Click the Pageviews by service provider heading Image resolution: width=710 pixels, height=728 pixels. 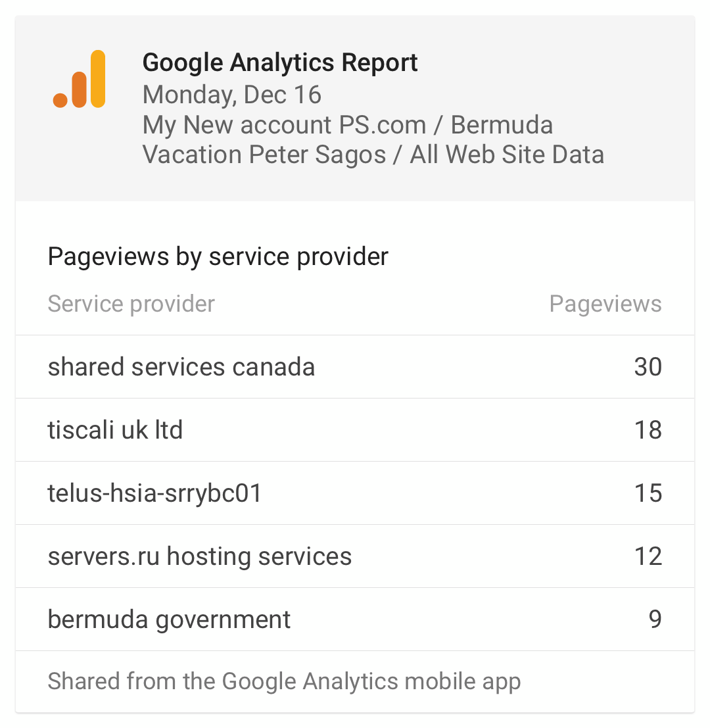tap(218, 256)
